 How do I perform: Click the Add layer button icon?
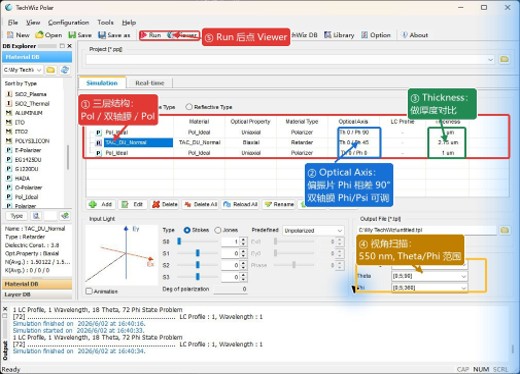(93, 204)
